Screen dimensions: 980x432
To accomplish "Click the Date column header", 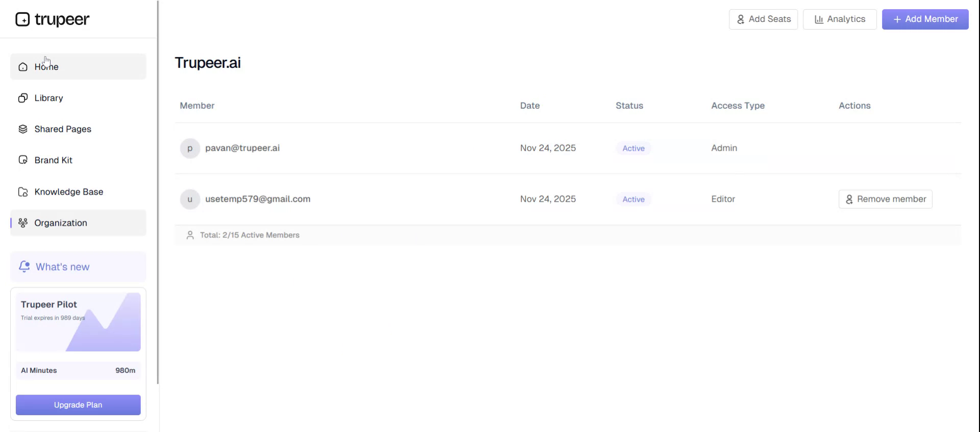I will (530, 106).
